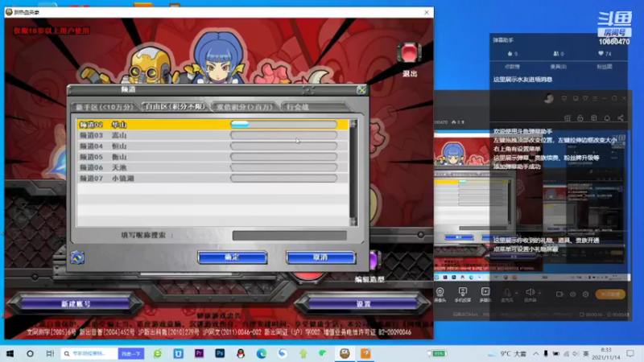This screenshot has width=644, height=362.
Task: Expand the system tray hidden icons chevron
Action: (x=536, y=354)
